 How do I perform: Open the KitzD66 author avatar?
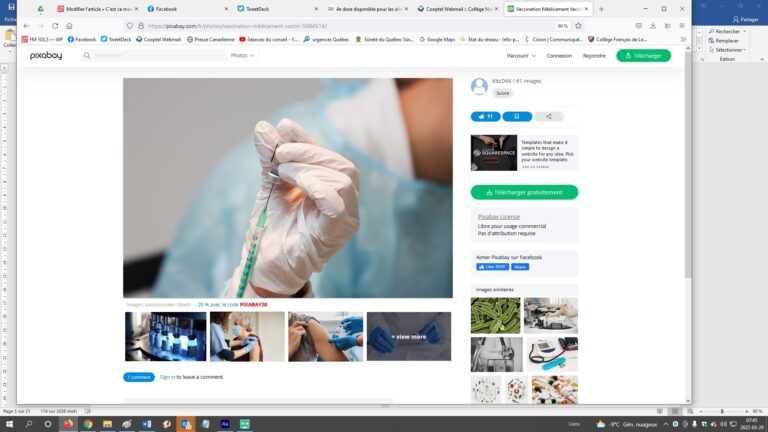coord(479,86)
